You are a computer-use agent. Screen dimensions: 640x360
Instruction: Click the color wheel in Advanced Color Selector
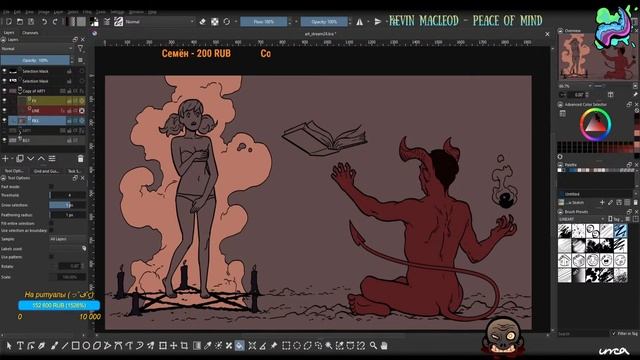point(596,124)
